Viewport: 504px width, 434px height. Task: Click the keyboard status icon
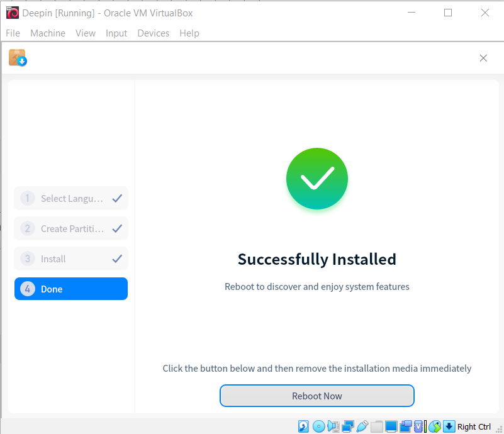coord(449,426)
